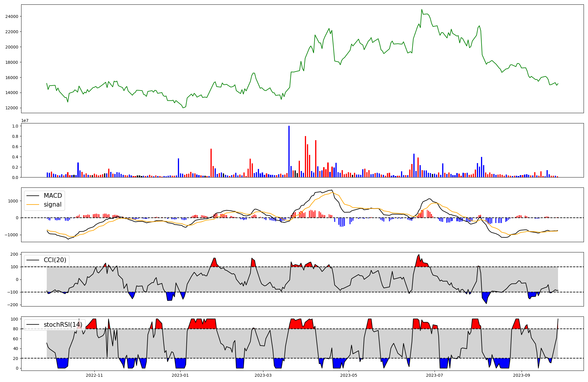Click the highest peak of the green price line
This screenshot has height=382, width=588.
click(422, 10)
